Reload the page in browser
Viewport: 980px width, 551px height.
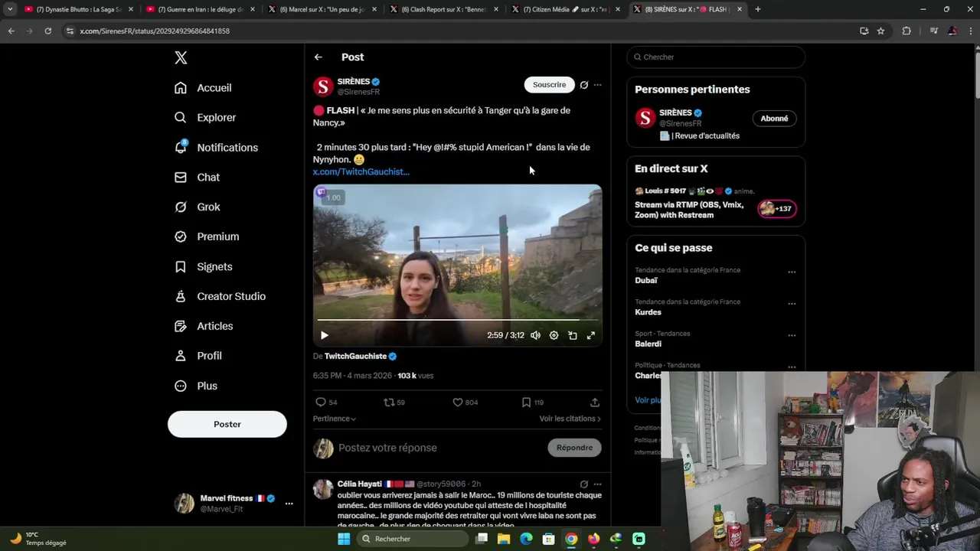coord(47,31)
